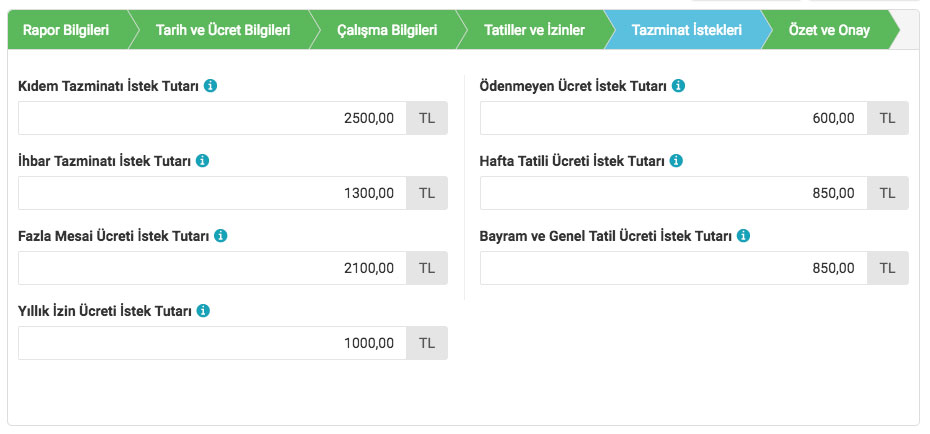930x434 pixels.
Task: Show info for Hafta Tatili Ücreti İstek Tutarı
Action: click(676, 161)
